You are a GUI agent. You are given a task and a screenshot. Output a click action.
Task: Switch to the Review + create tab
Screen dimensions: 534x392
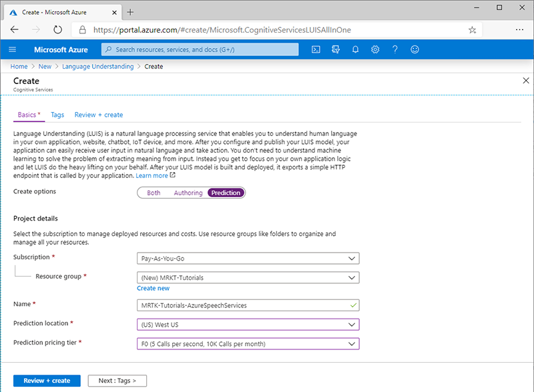click(x=99, y=115)
